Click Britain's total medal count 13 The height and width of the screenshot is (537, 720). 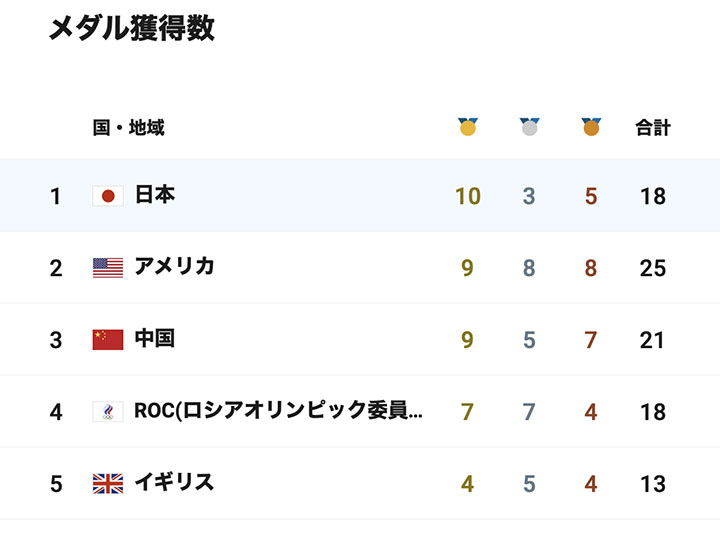[652, 484]
